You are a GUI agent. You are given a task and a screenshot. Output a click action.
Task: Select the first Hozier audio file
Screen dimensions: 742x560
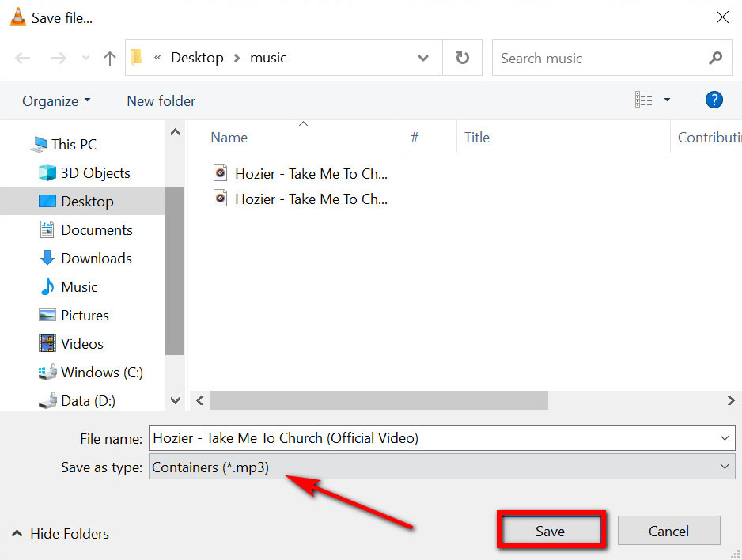click(301, 173)
